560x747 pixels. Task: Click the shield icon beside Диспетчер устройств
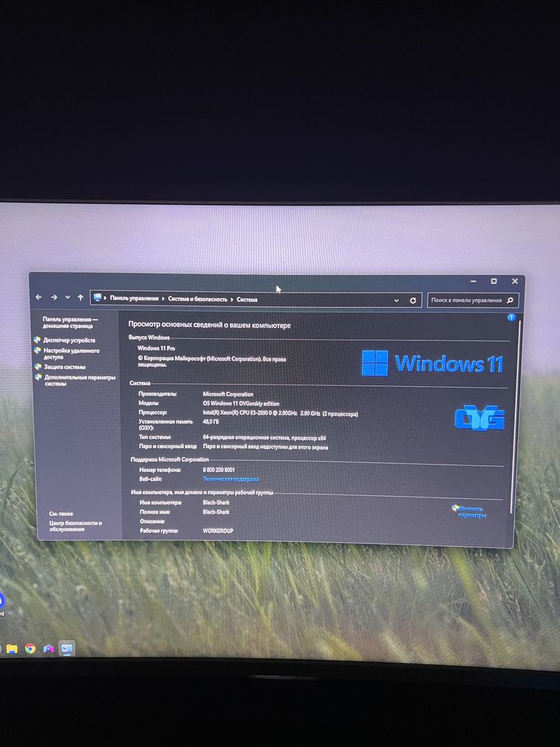pyautogui.click(x=37, y=340)
